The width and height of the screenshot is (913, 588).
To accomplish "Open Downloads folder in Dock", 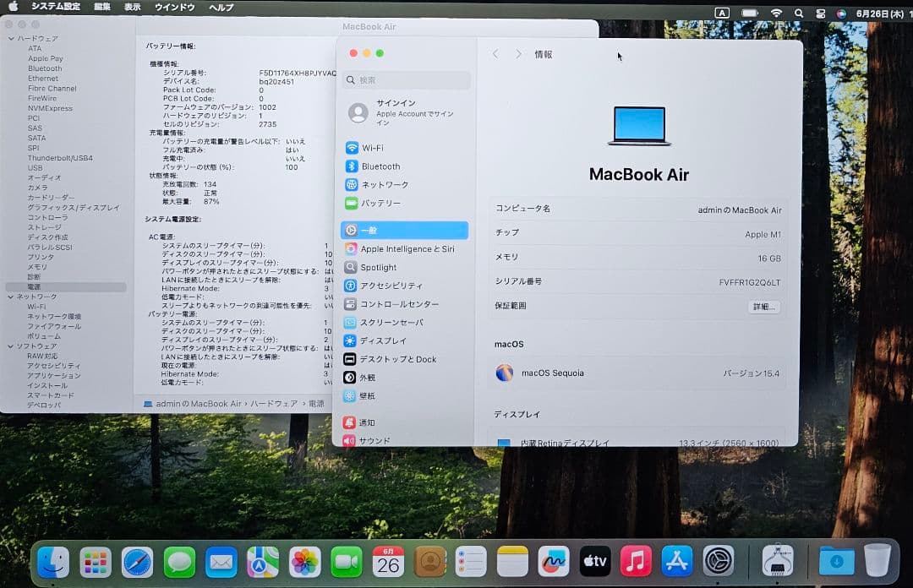I will [x=836, y=562].
